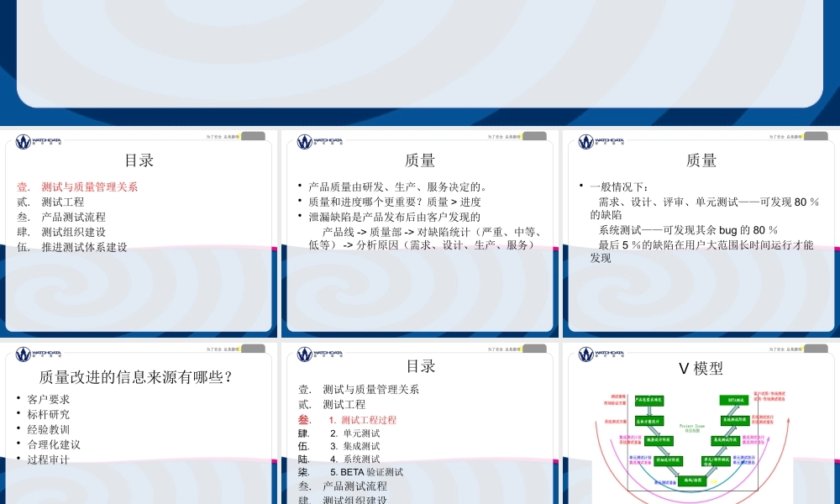Screen dimensions: 840x504
Task: Click the line 伍. 推进测试体系建设
Action: tap(71, 247)
